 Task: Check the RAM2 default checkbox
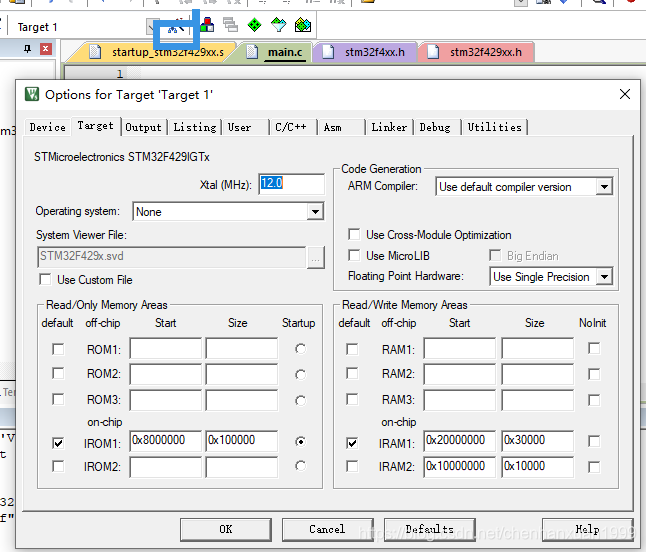[352, 373]
